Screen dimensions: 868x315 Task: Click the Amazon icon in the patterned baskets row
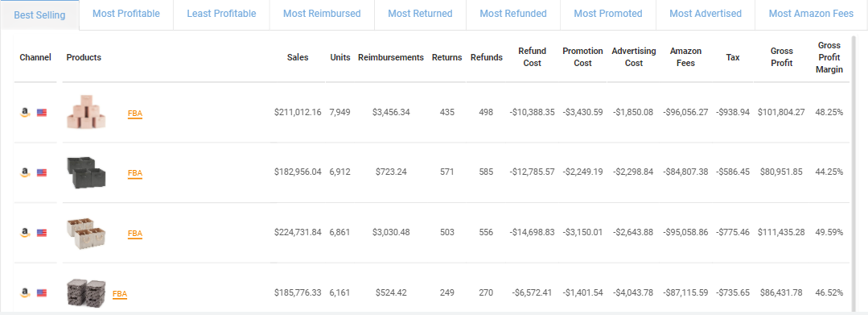click(25, 292)
